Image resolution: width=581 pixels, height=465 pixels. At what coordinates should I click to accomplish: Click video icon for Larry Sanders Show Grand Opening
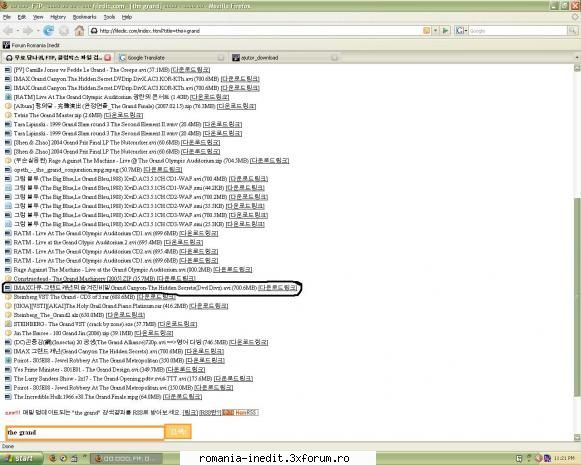[8, 379]
